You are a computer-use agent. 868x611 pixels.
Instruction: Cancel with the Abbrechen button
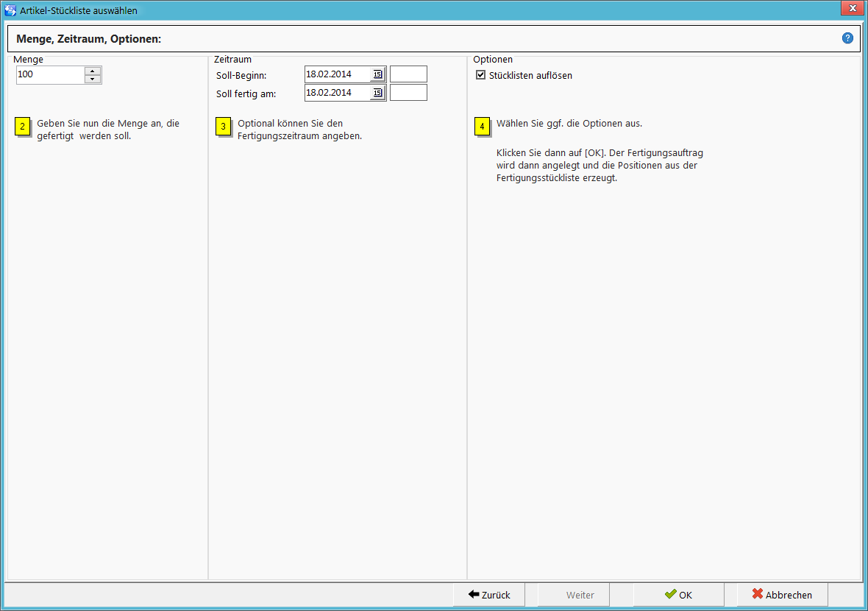[x=782, y=595]
